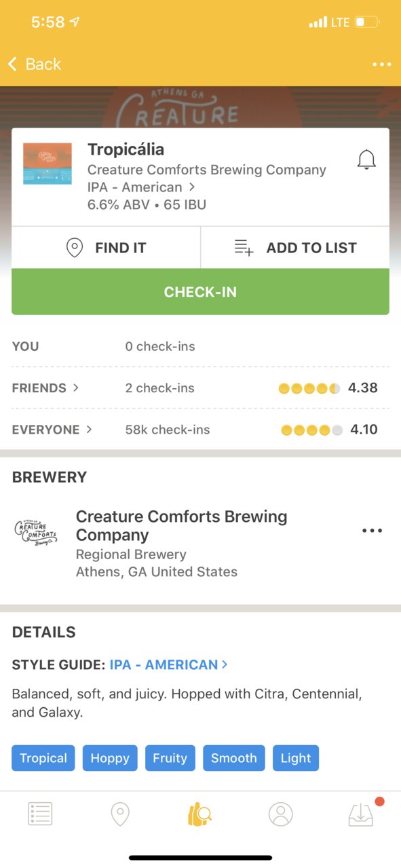Image resolution: width=401 pixels, height=868 pixels.
Task: Tap the green CHECK-IN button
Action: (200, 292)
